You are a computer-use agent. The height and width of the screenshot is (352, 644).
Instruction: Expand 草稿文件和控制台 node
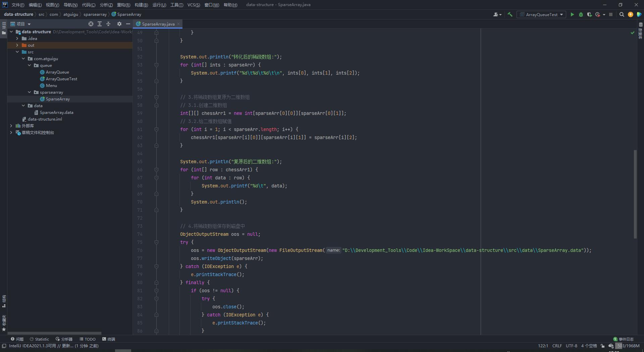pyautogui.click(x=11, y=133)
